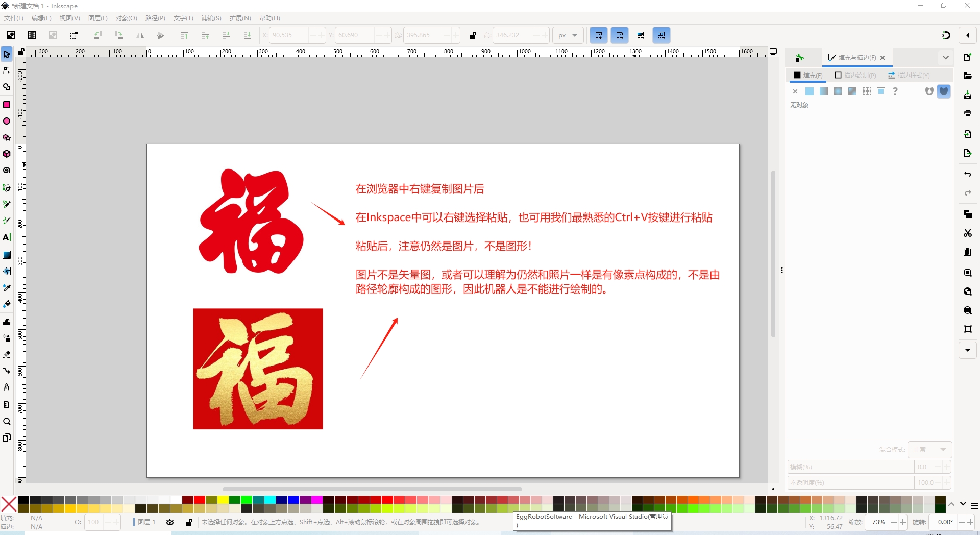Switch to the 描边样式(Y) tab
Viewport: 980px width, 535px height.
[909, 76]
